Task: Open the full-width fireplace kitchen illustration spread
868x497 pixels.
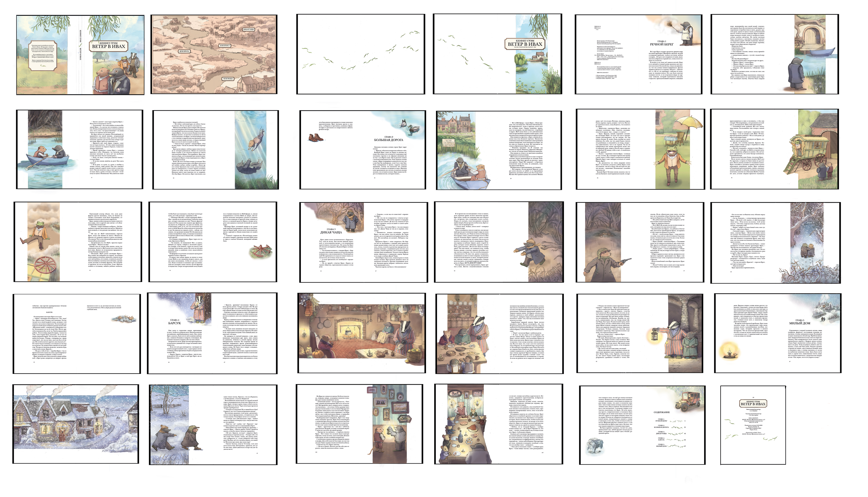Action: point(362,333)
